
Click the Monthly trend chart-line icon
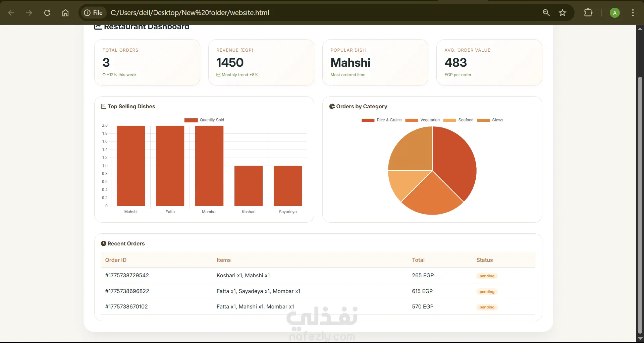[218, 75]
